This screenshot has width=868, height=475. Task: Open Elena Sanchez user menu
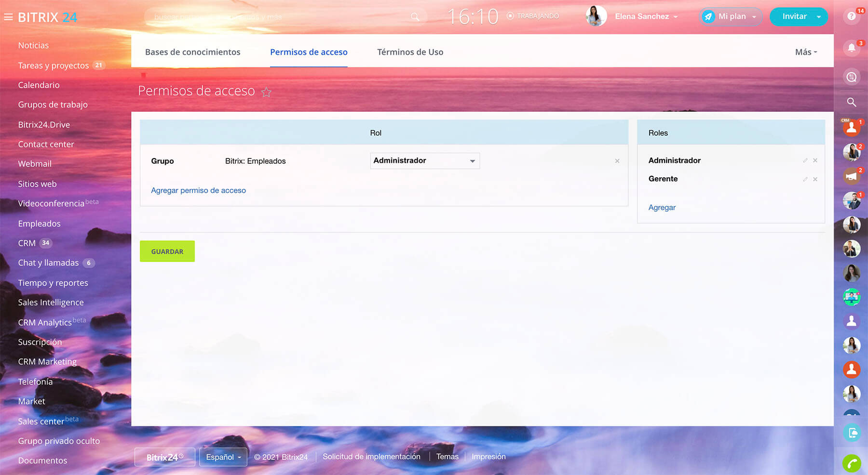tap(646, 16)
